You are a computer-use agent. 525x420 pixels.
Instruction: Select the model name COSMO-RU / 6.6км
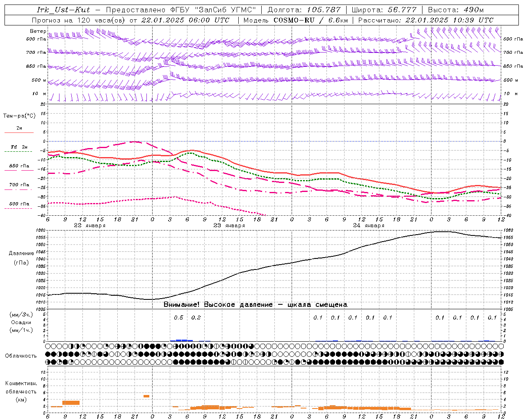tap(310, 20)
